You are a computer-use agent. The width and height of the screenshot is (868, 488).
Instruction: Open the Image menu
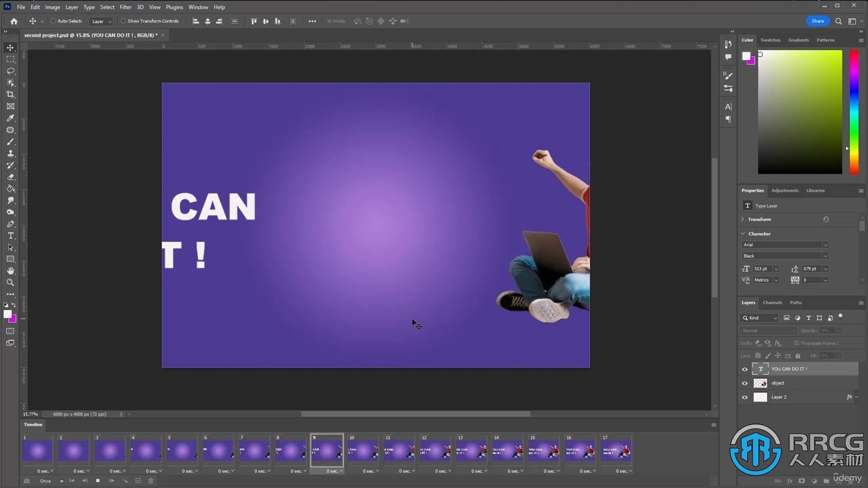pyautogui.click(x=52, y=7)
